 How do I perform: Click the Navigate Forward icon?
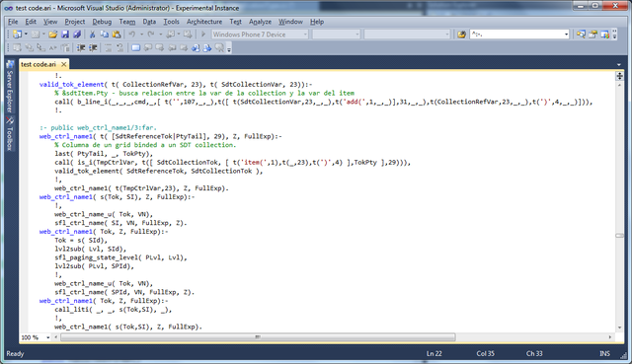[x=188, y=35]
